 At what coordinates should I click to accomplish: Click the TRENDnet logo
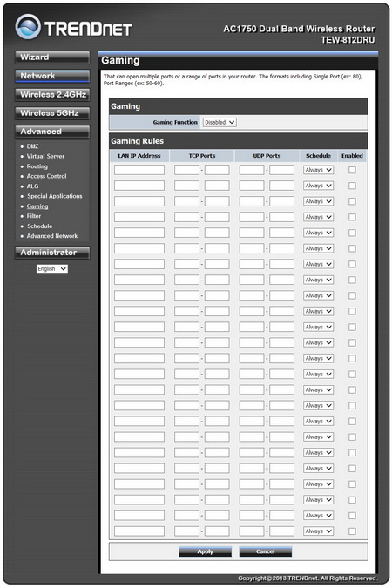click(x=73, y=27)
